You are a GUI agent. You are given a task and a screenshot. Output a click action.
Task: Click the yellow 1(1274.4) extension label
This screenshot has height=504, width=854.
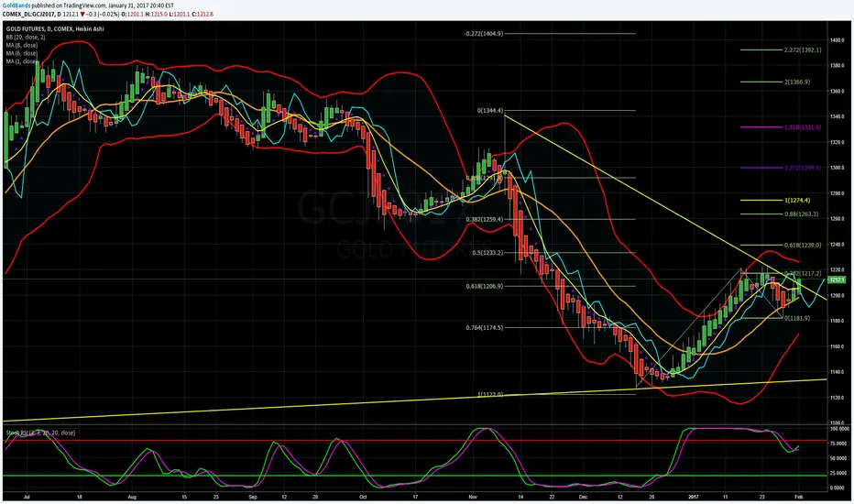[x=797, y=201]
